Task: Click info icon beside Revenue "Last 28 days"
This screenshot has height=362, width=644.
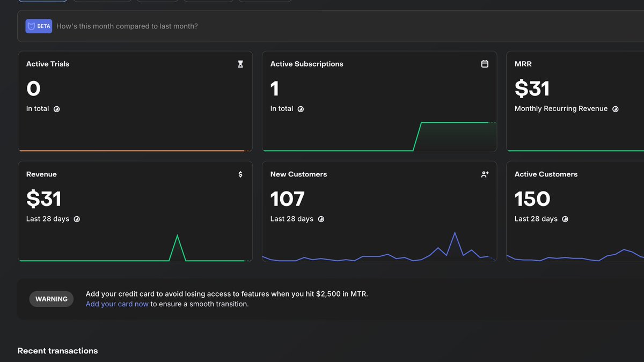Action: click(x=77, y=219)
